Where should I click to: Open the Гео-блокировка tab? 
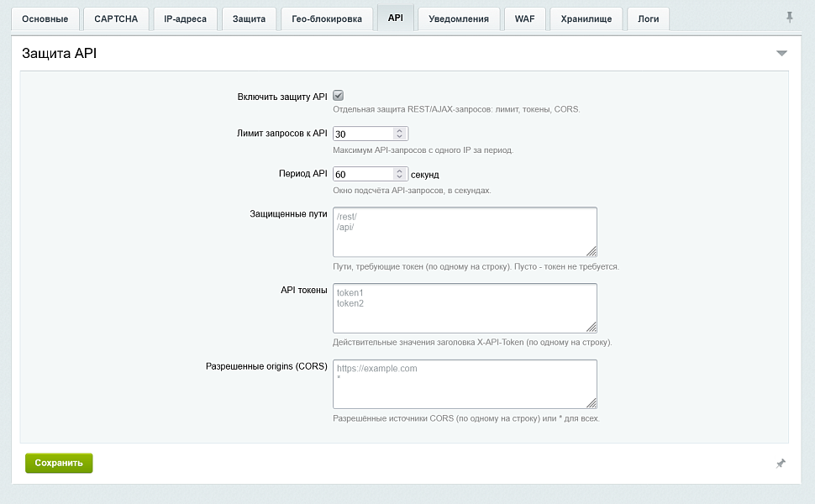click(326, 18)
